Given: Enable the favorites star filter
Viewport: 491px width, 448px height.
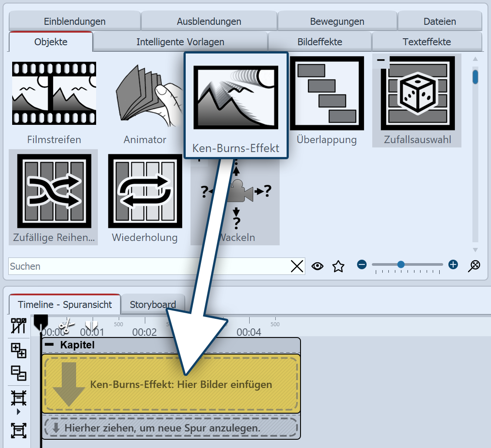Looking at the screenshot, I should point(338,266).
